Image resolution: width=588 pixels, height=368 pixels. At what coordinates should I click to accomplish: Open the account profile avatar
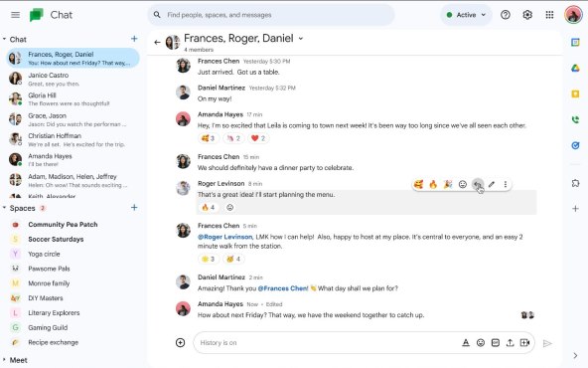pos(573,15)
